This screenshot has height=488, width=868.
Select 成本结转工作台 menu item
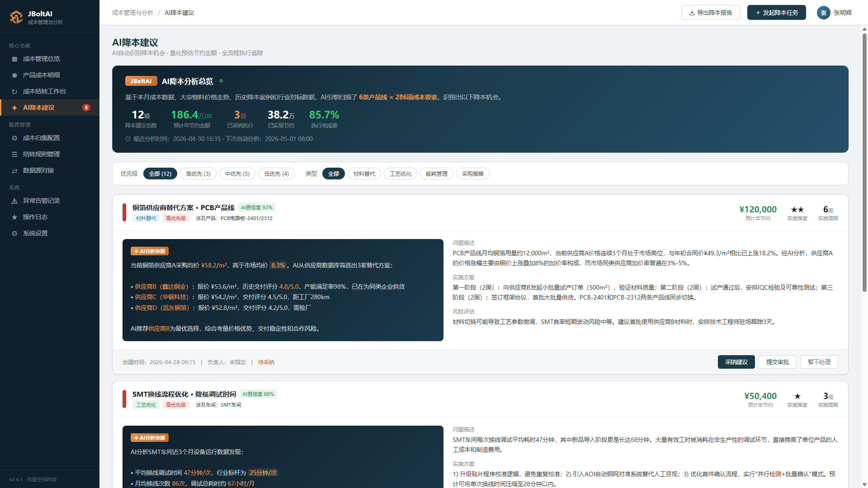coord(50,91)
